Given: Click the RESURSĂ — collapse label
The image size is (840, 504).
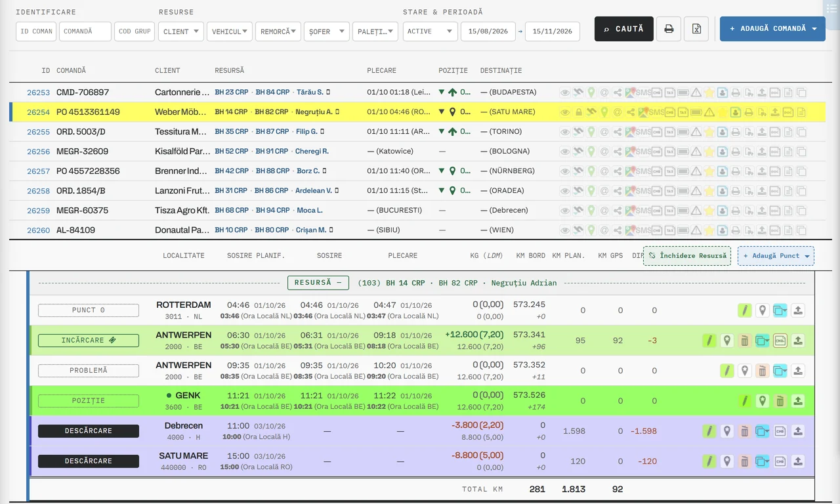Looking at the screenshot, I should (x=318, y=283).
